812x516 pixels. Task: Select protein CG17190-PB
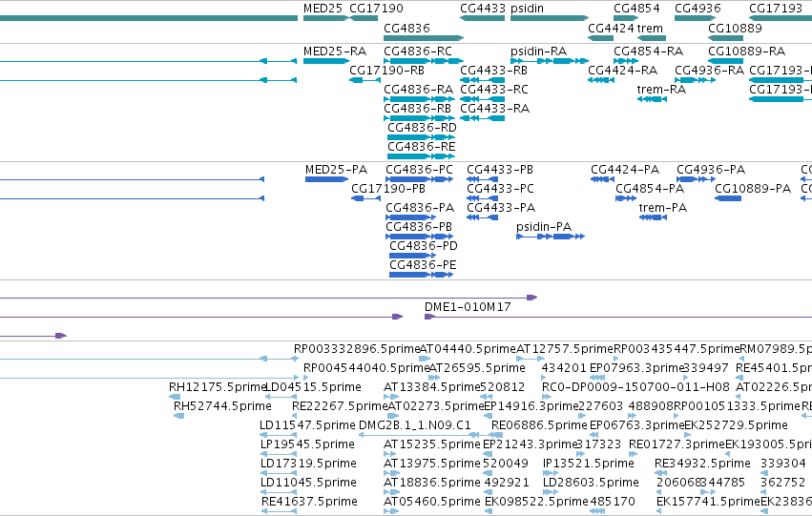(388, 189)
